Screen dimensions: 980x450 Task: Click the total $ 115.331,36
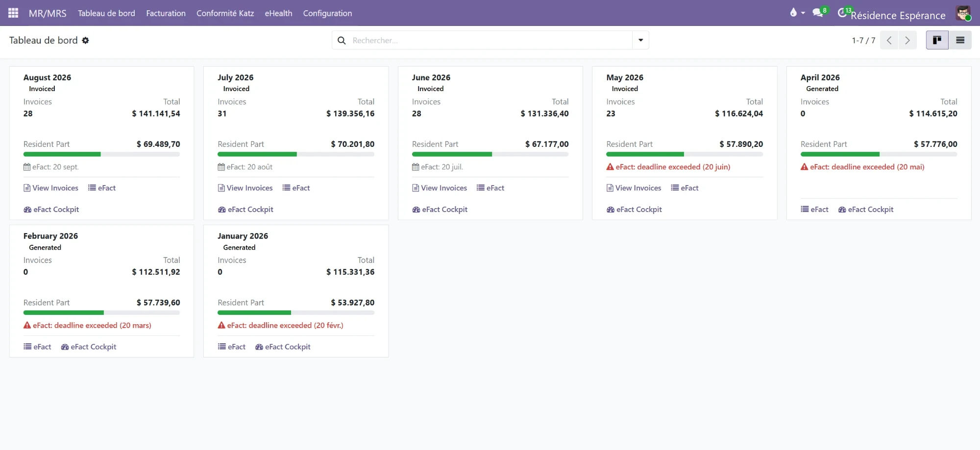350,272
